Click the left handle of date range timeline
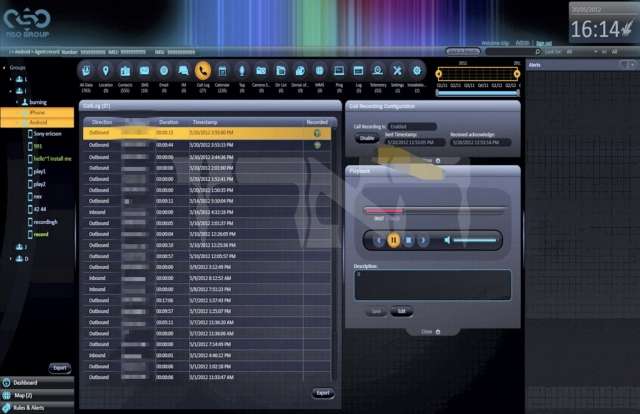 [439, 74]
